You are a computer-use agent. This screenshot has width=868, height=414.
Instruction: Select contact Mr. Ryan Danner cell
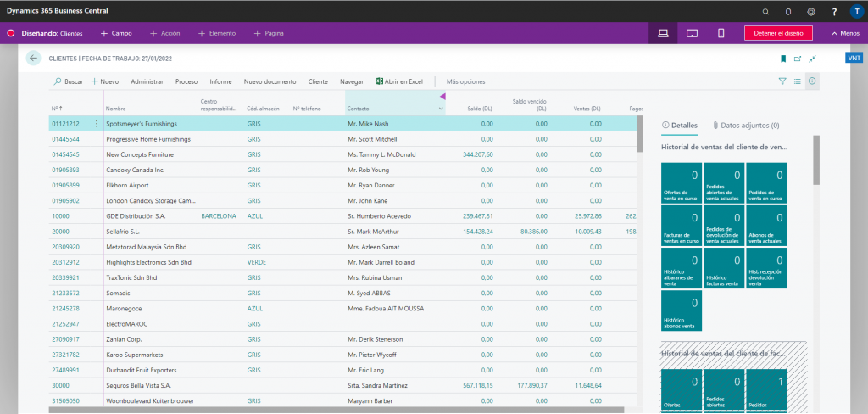click(371, 185)
